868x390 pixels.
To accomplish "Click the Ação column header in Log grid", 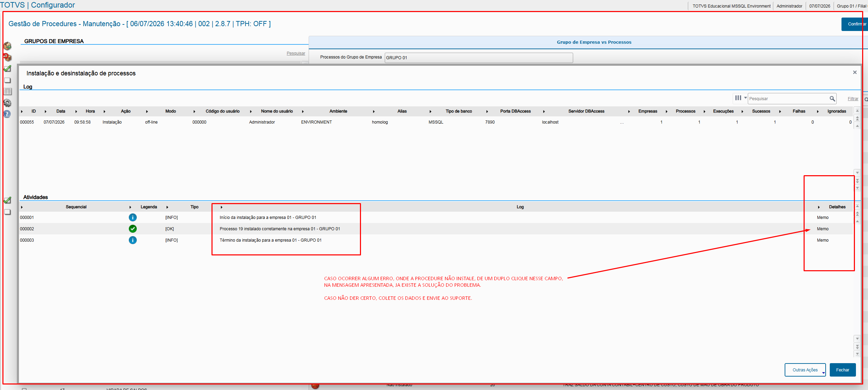I will click(126, 111).
